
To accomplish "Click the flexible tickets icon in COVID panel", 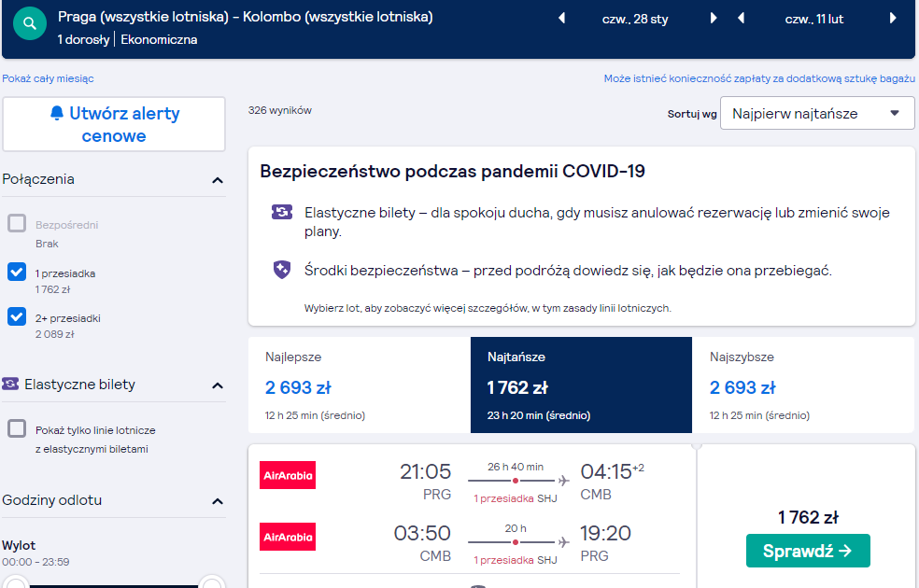I will pyautogui.click(x=282, y=212).
